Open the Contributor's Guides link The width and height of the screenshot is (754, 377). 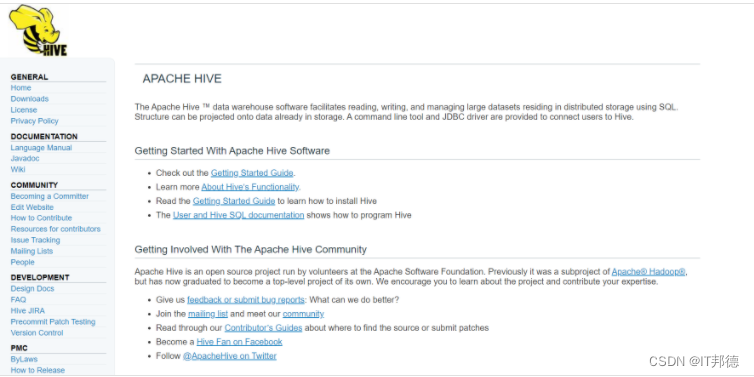264,327
